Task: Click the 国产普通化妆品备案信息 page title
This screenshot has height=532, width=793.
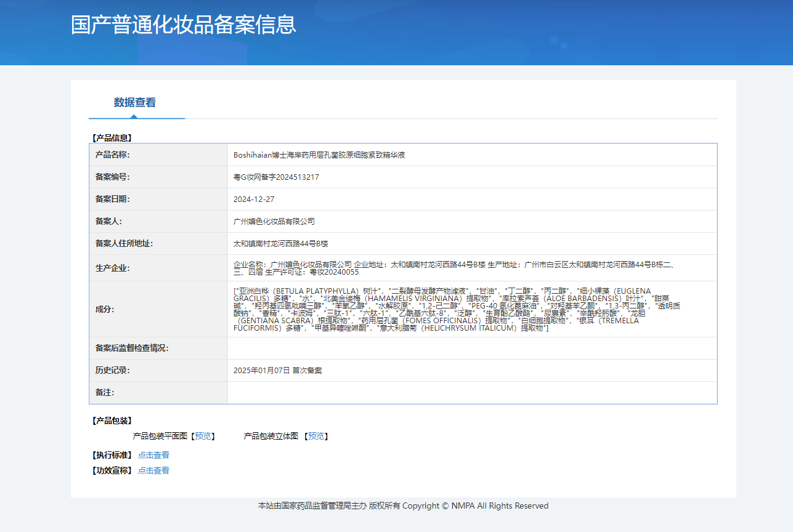Action: [x=184, y=25]
